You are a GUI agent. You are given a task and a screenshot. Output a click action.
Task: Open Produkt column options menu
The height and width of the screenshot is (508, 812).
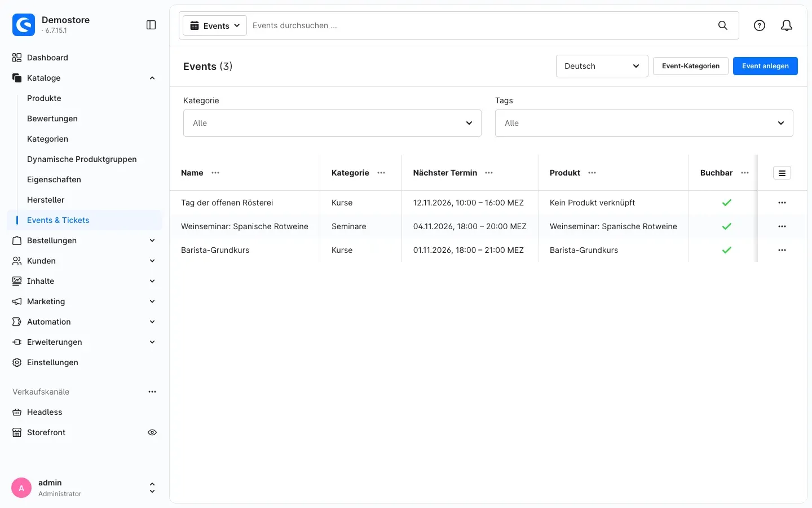pyautogui.click(x=592, y=173)
